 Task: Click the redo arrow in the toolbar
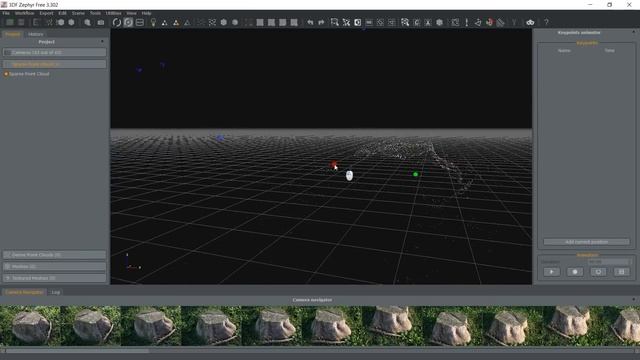pyautogui.click(x=321, y=22)
